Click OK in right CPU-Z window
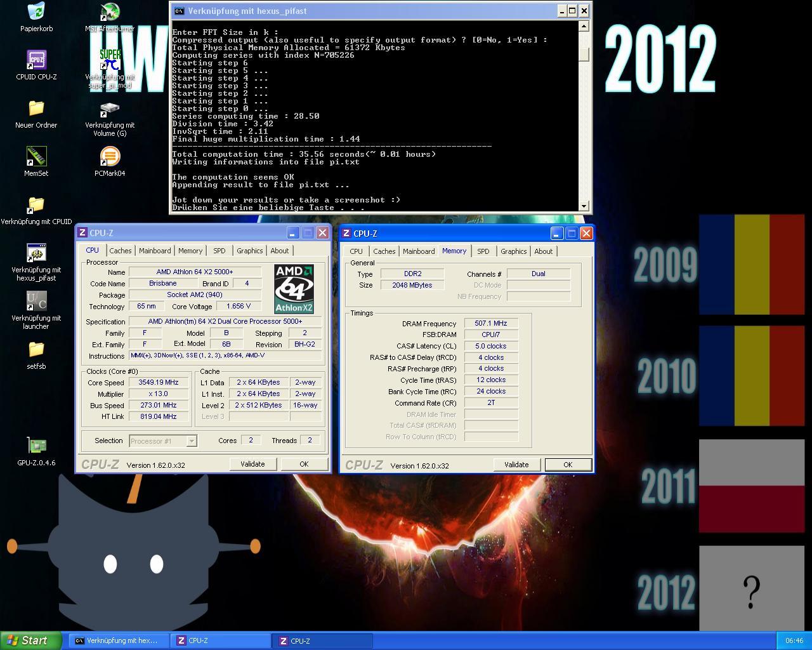The height and width of the screenshot is (650, 812). coord(568,465)
